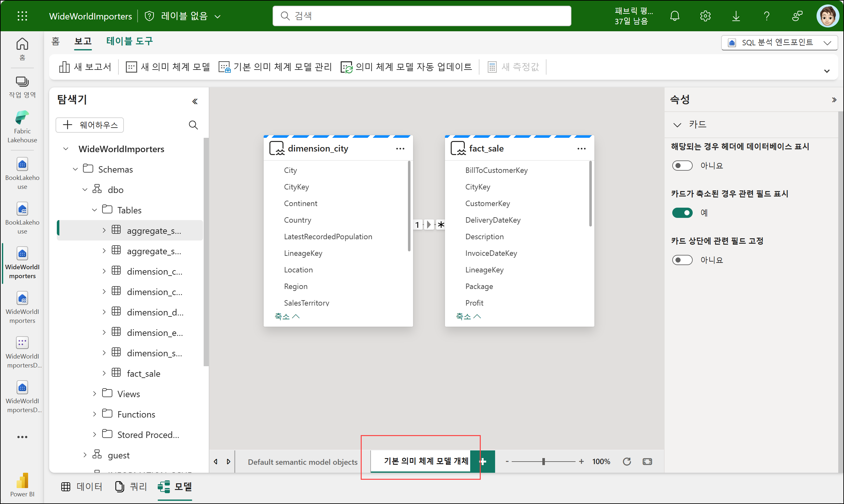Select Stored Procedures folder in tree
Image resolution: width=844 pixels, height=504 pixels.
coord(148,435)
